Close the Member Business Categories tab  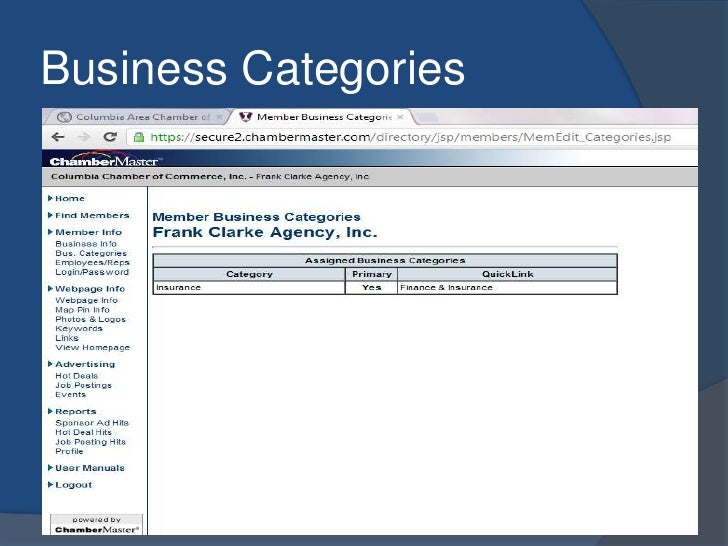tap(400, 117)
